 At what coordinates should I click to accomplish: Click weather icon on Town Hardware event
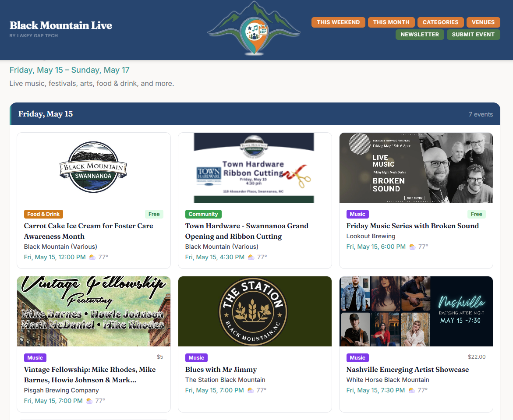251,258
